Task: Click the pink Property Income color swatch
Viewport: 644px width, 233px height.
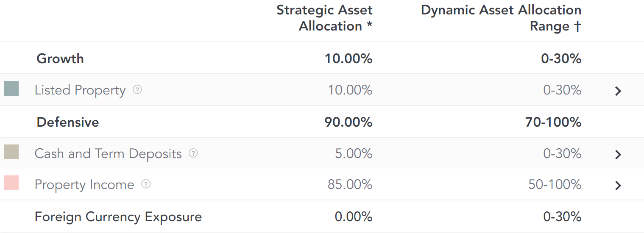Action: click(11, 183)
